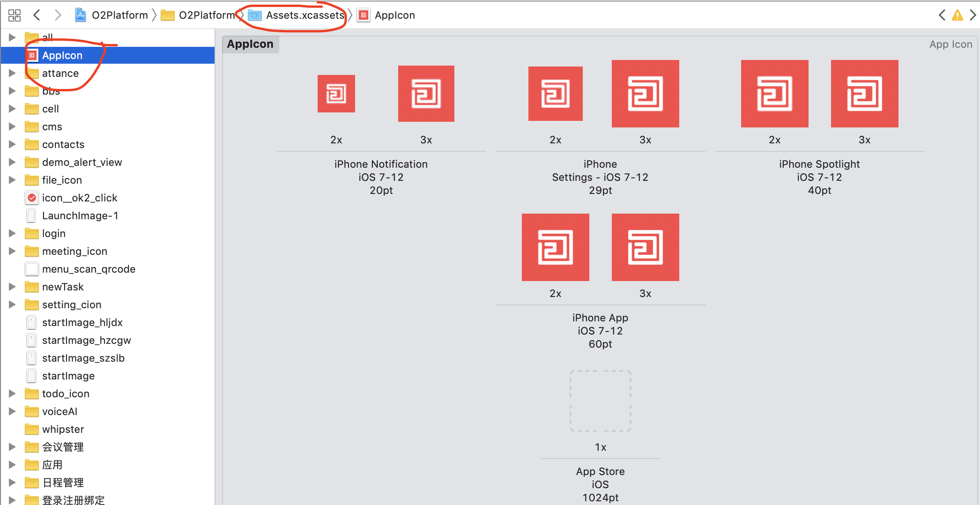Click the O2Platform folder breadcrumb
This screenshot has height=505, width=980.
click(198, 15)
